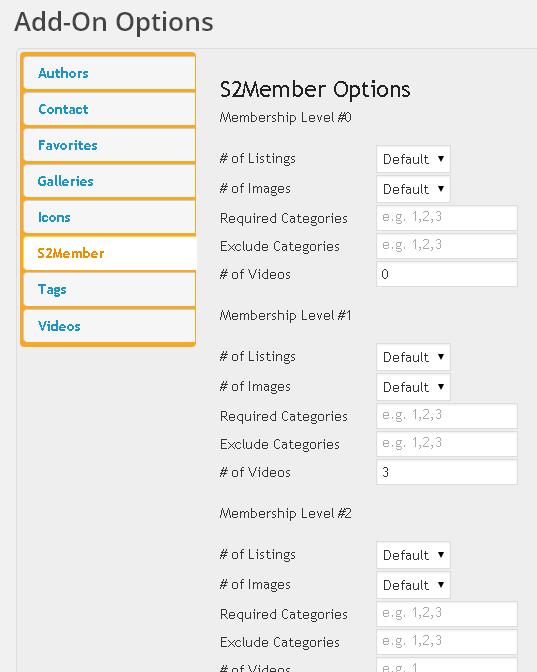537x672 pixels.
Task: Click Level #2 Exclude Categories field
Action: click(447, 642)
